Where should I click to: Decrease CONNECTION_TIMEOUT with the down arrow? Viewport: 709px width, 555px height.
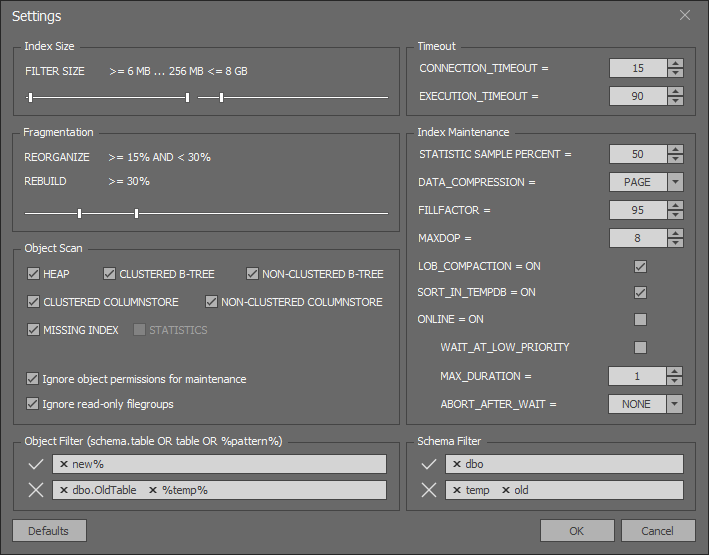[x=675, y=72]
